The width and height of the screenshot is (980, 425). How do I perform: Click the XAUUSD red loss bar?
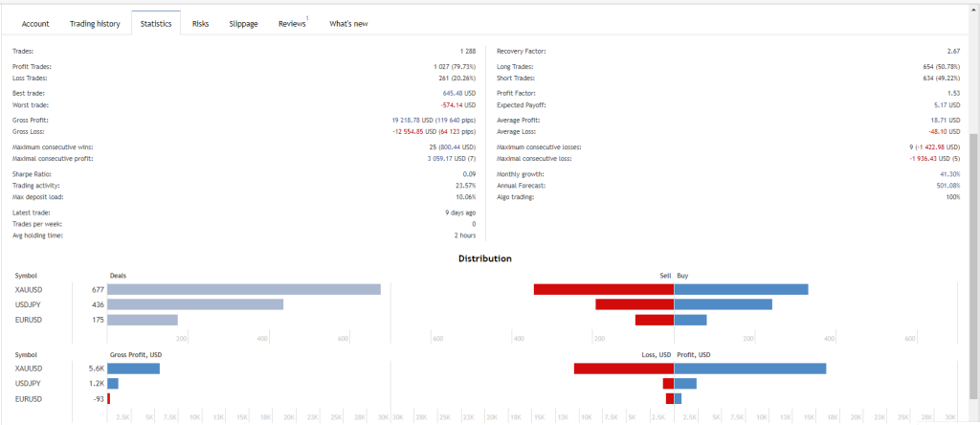point(624,369)
